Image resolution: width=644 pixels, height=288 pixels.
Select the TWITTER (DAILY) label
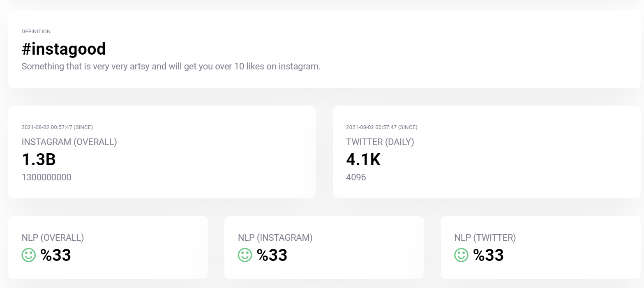(x=380, y=142)
